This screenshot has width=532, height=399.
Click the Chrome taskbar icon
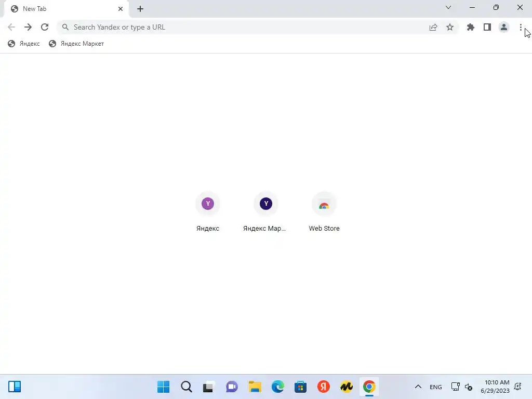tap(369, 387)
